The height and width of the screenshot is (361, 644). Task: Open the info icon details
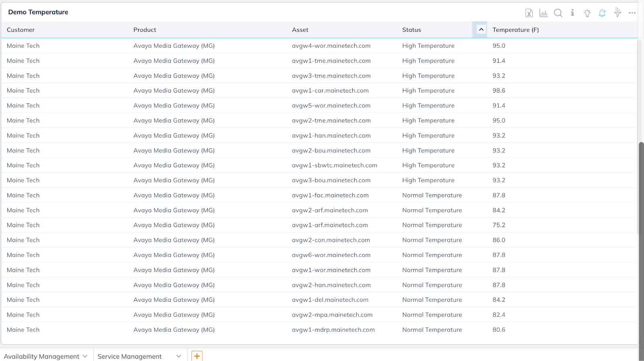coord(572,13)
